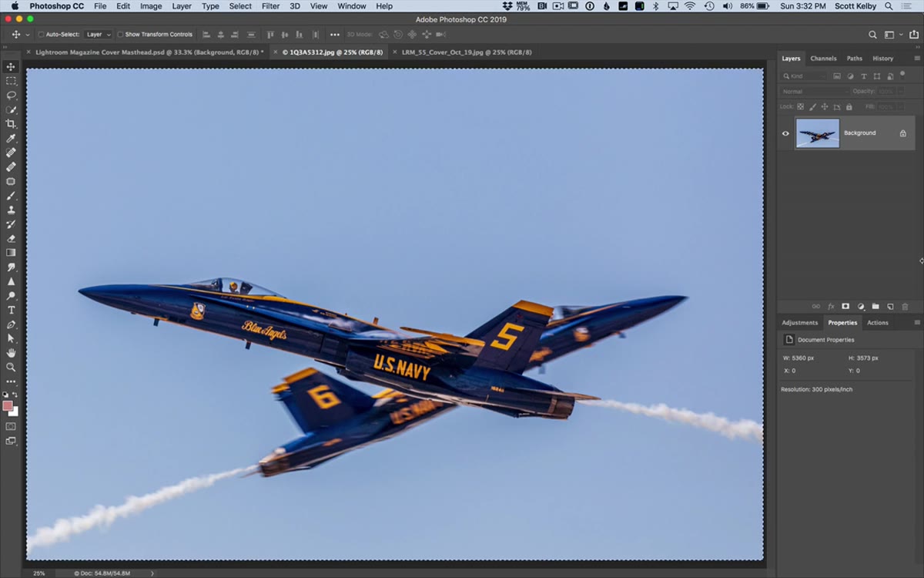
Task: Click the link layers icon
Action: [816, 307]
